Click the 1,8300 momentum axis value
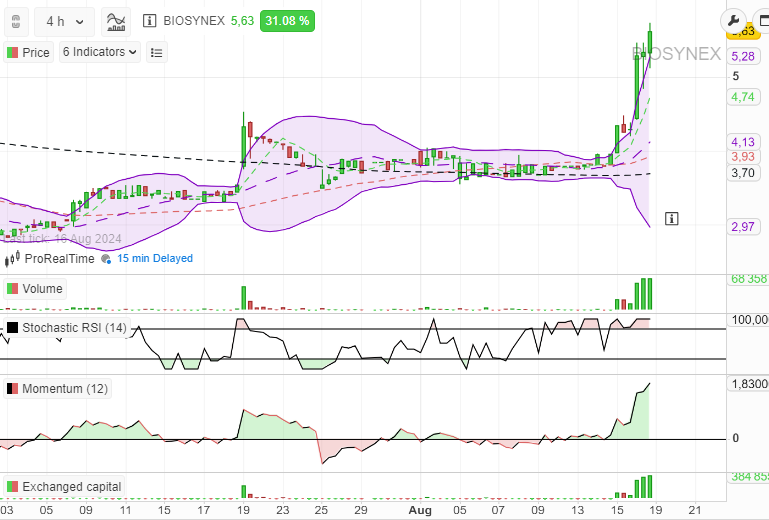The image size is (769, 520). (750, 384)
